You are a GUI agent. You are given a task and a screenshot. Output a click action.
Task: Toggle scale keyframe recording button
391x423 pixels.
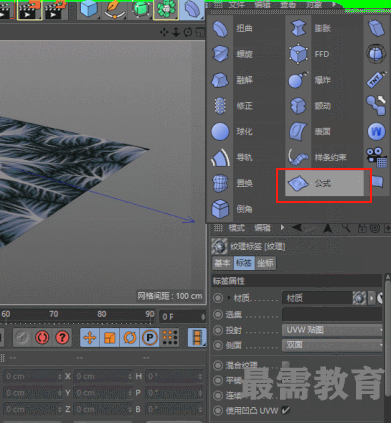[x=109, y=338]
